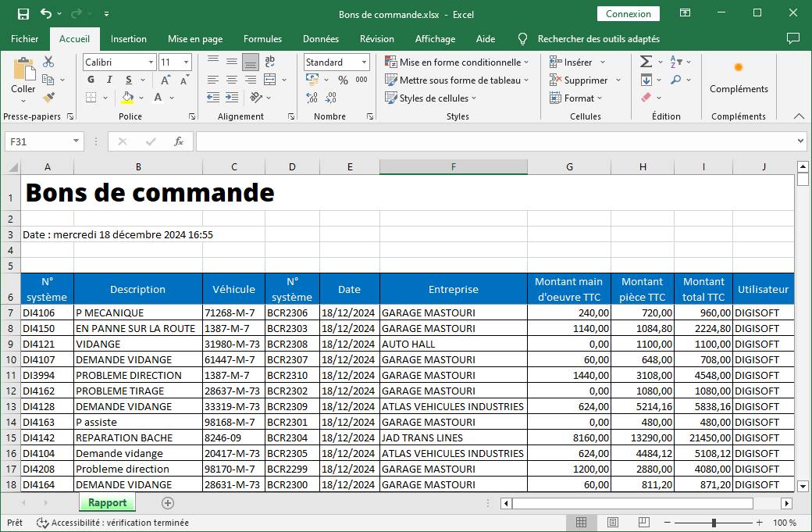Open fill color yellow swatch
This screenshot has height=532, width=812.
click(127, 98)
